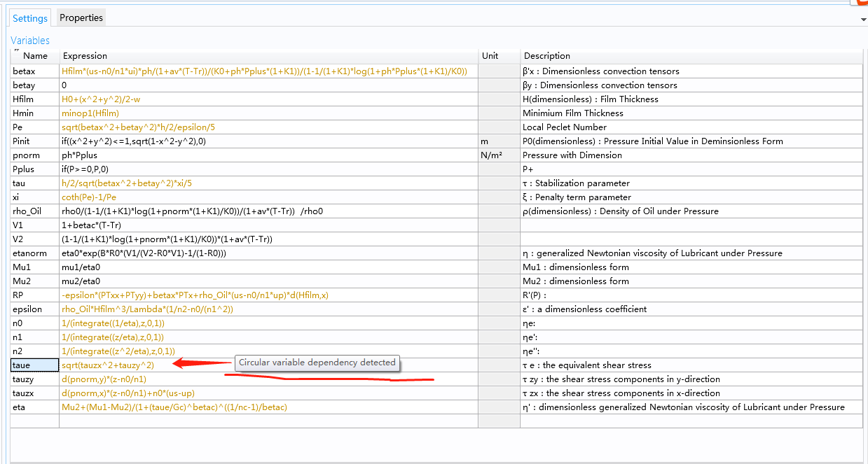This screenshot has width=868, height=464.
Task: Select the eta expression in the last row
Action: (x=174, y=407)
